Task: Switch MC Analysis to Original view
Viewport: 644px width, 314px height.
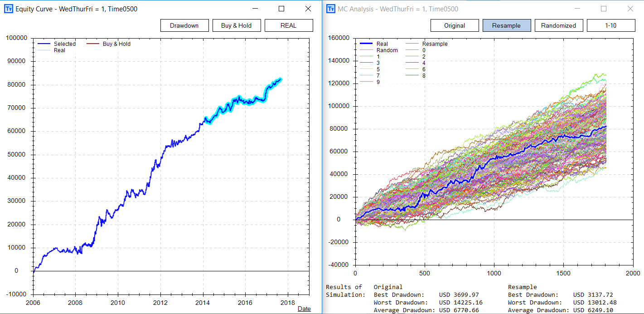Action: coord(455,25)
